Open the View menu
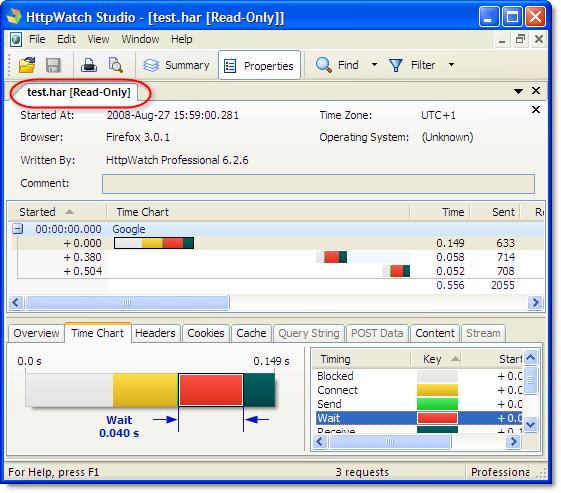Image resolution: width=561 pixels, height=493 pixels. click(98, 39)
